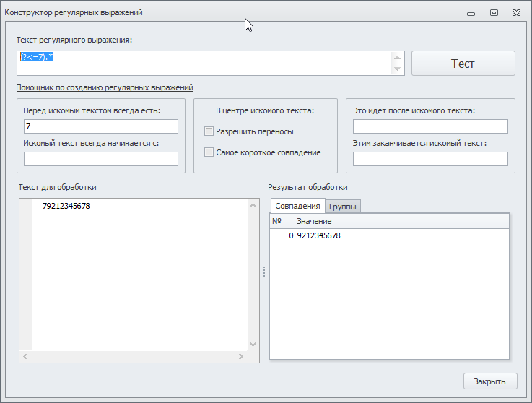Image resolution: width=532 pixels, height=403 pixels.
Task: Click left arrow of horizontal scrollbar
Action: tap(25, 356)
